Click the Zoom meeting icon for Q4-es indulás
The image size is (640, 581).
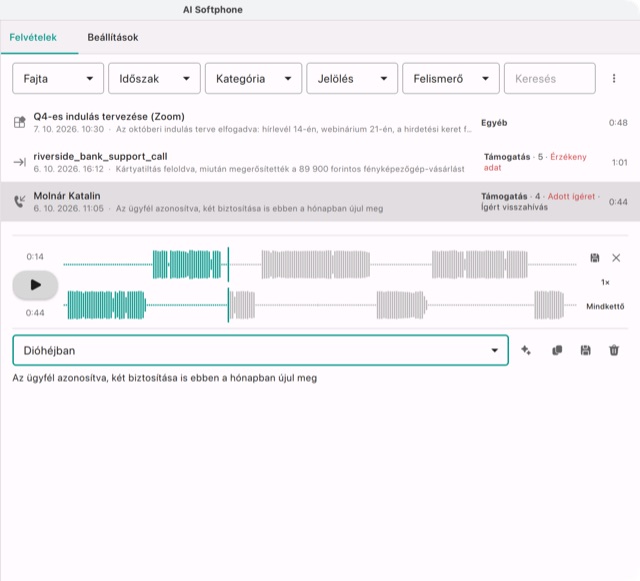coord(20,122)
